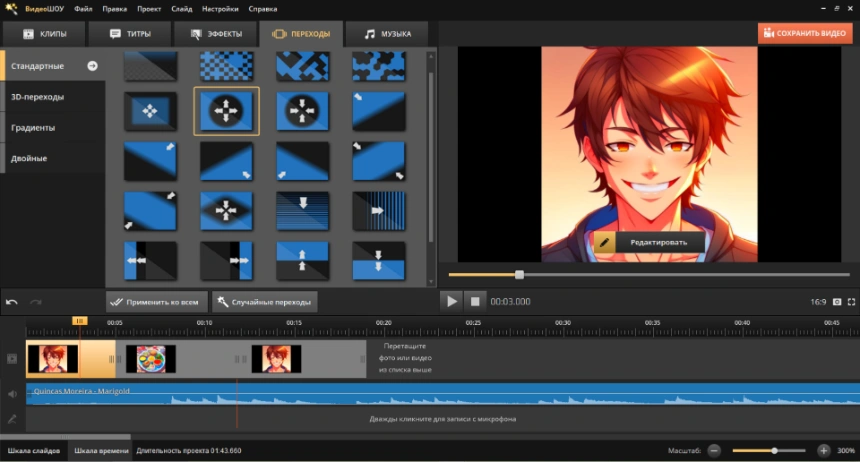Select the first clip thumbnail on timeline
The width and height of the screenshot is (860, 462).
(53, 359)
